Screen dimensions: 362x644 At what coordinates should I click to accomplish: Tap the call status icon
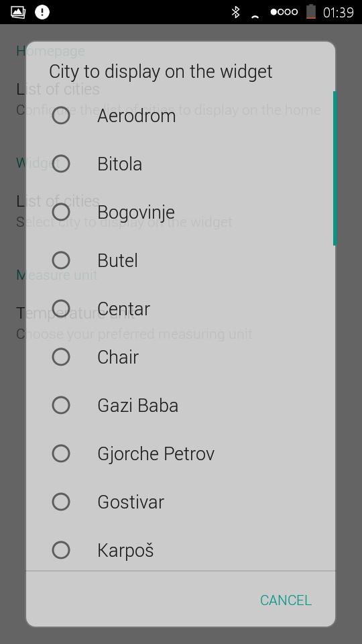(255, 15)
